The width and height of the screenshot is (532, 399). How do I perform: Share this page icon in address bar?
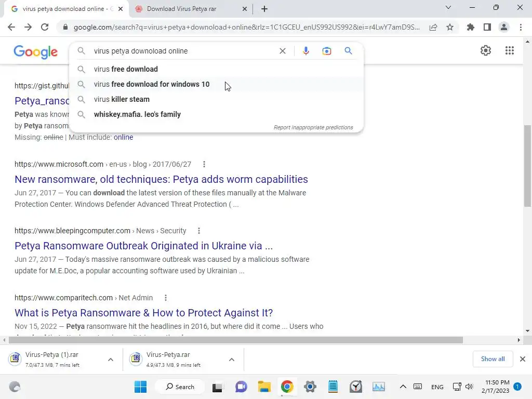433,27
